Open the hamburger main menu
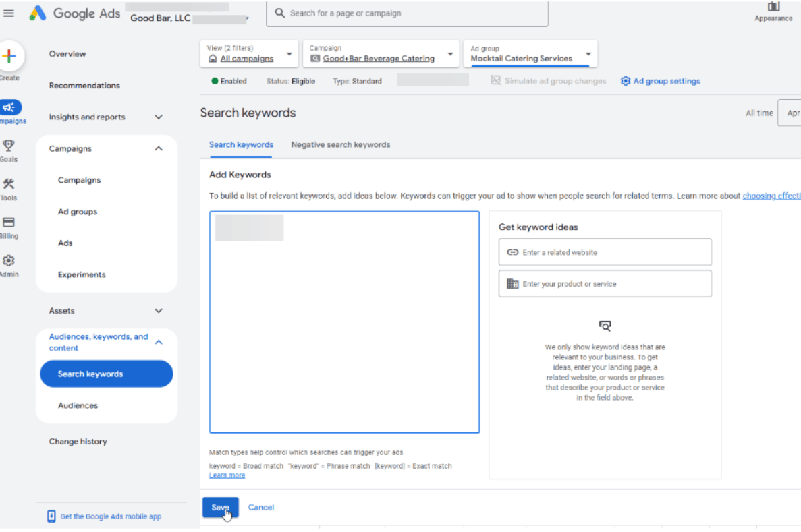This screenshot has width=801, height=532. [9, 13]
